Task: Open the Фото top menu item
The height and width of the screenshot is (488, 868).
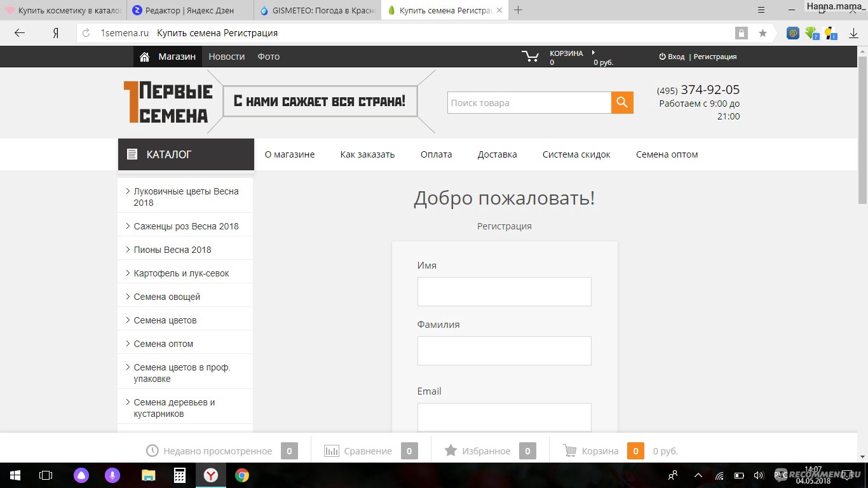Action: [269, 57]
